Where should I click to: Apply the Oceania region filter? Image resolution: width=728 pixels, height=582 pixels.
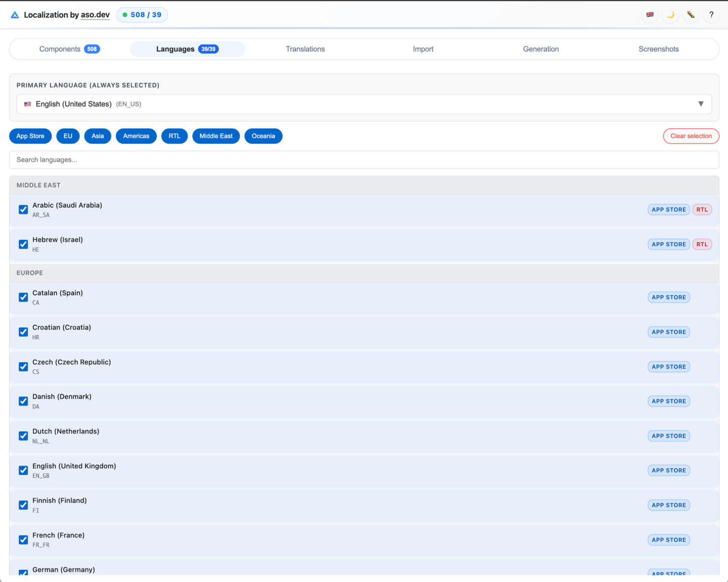click(263, 136)
